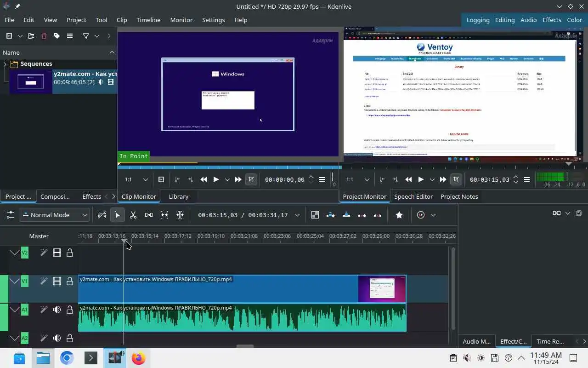Click the Clip Monitor insert-zone square icon
This screenshot has width=588, height=368.
161,179
